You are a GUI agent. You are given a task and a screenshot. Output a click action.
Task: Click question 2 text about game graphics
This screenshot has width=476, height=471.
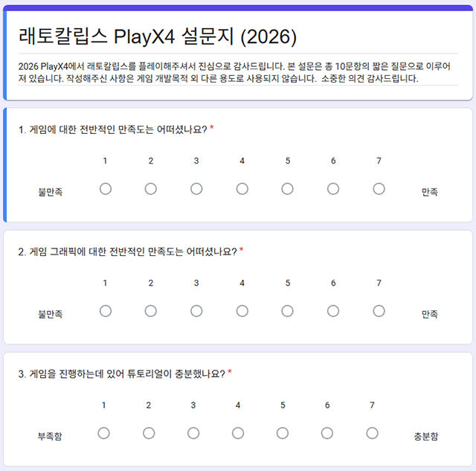click(127, 251)
